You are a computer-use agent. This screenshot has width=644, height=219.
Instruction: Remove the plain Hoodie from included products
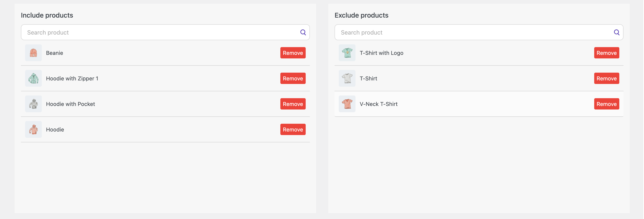[293, 129]
